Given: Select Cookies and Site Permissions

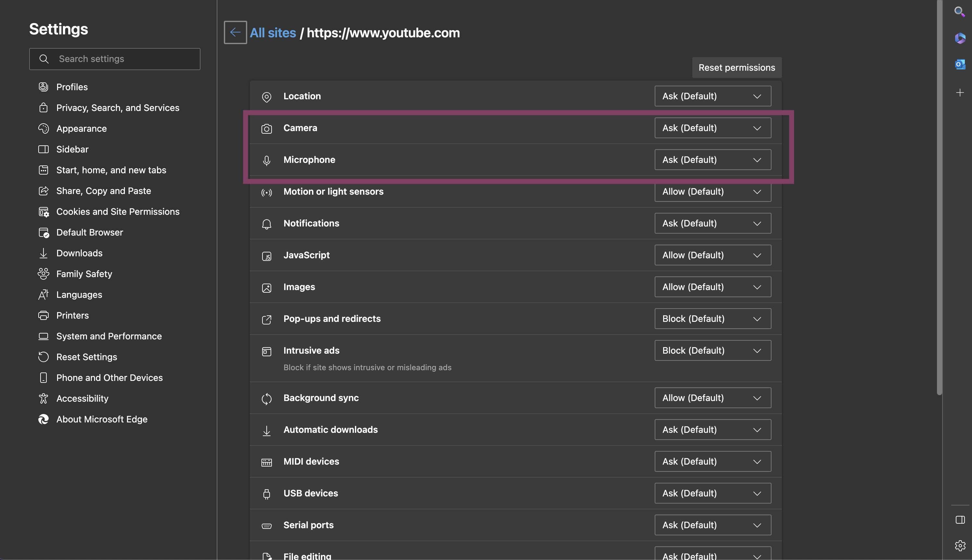Looking at the screenshot, I should (118, 212).
